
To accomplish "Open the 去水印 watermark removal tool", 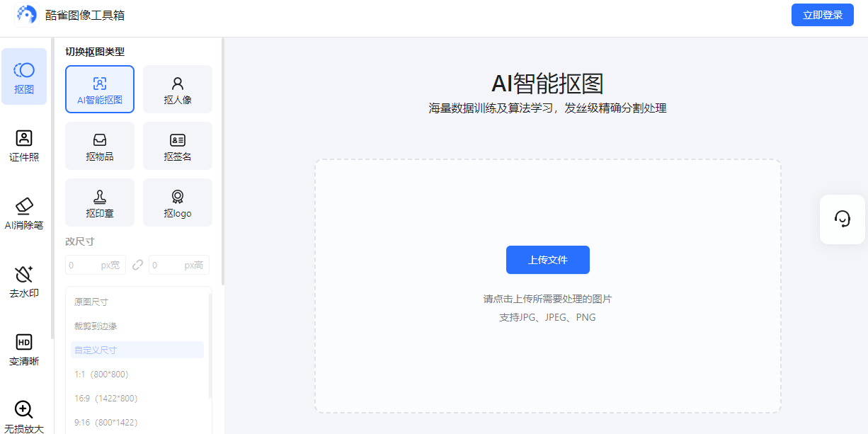I will [24, 280].
